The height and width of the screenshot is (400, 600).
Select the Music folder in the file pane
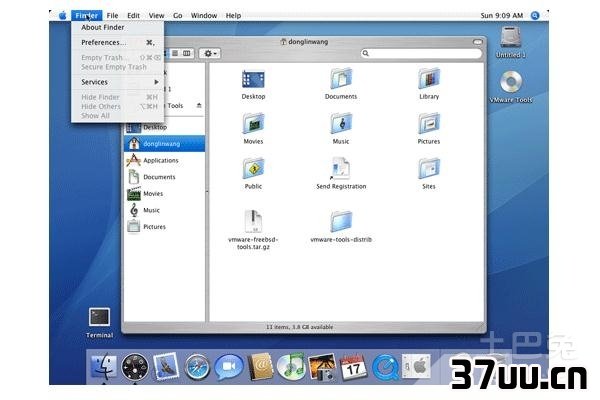coord(341,123)
